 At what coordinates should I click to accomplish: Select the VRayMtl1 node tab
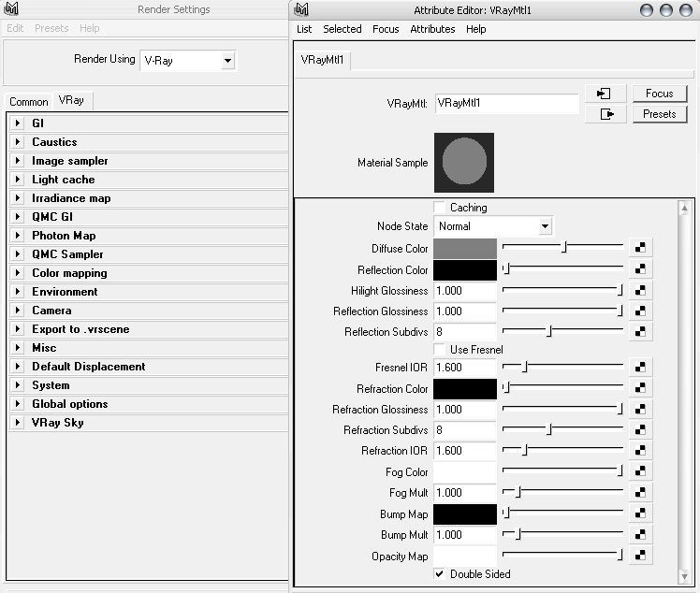pyautogui.click(x=322, y=60)
